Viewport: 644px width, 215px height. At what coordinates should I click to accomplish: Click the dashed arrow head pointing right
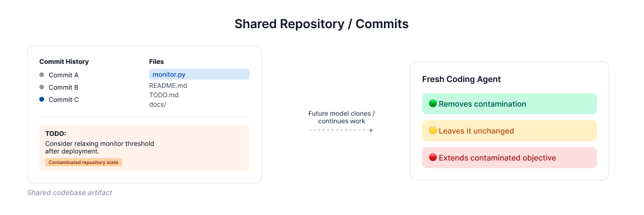pyautogui.click(x=371, y=130)
